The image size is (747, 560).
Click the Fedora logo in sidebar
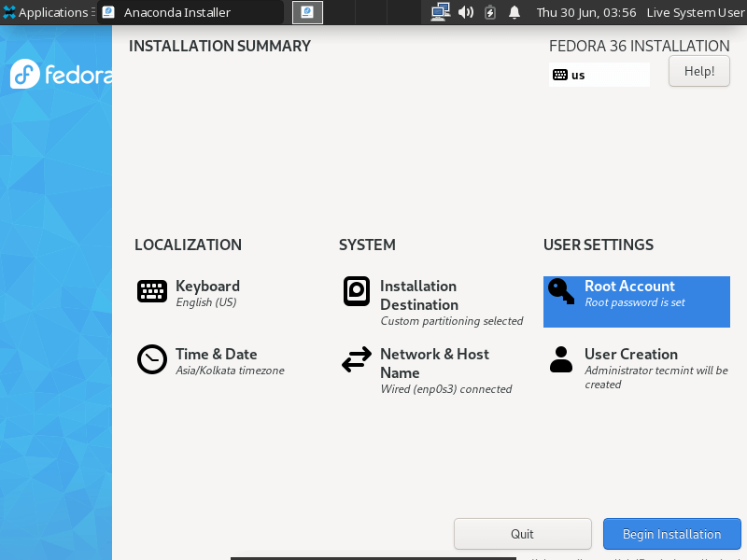(61, 75)
